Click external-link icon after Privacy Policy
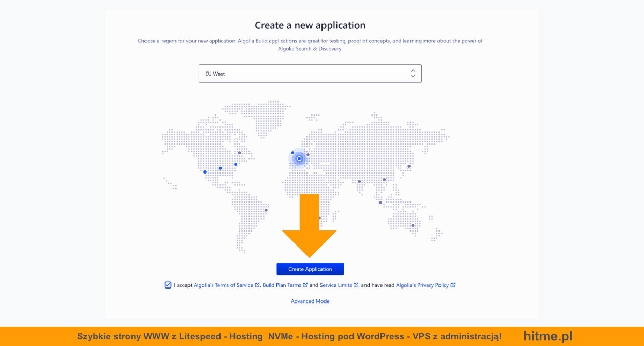 [453, 285]
